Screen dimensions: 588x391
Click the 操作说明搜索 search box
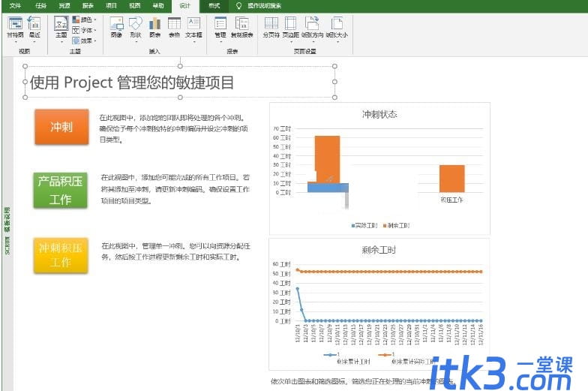coord(264,6)
